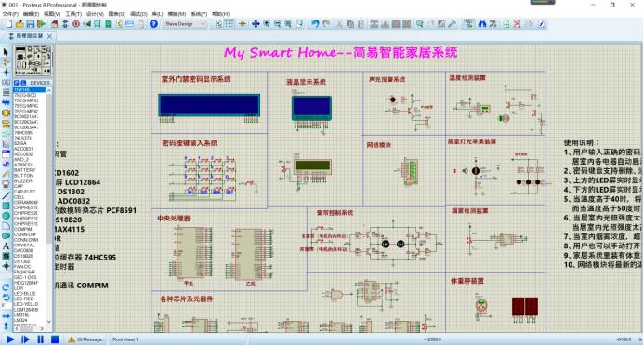Start simulation with the Play button
The width and height of the screenshot is (644, 346).
click(x=10, y=339)
